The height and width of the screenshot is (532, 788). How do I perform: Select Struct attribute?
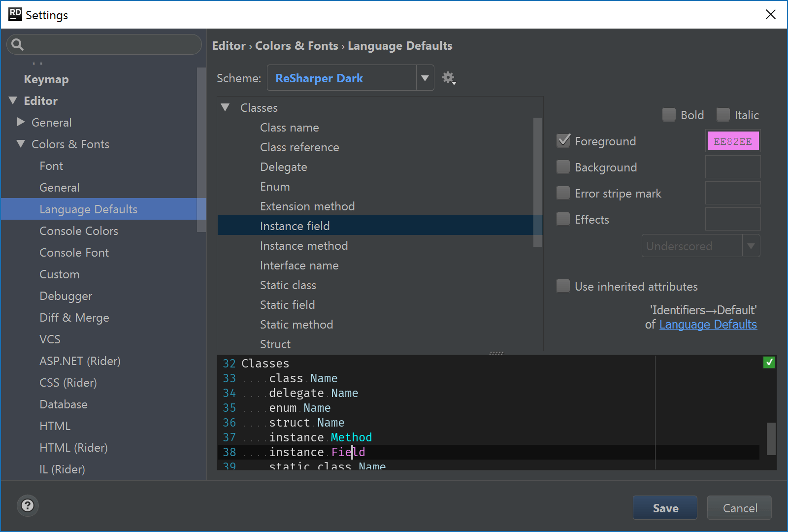click(275, 344)
